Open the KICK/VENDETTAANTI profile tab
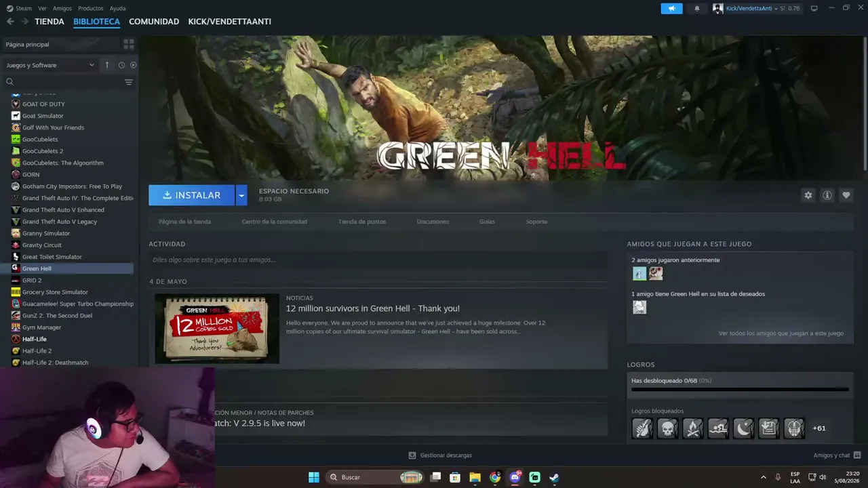868x488 pixels. (230, 22)
